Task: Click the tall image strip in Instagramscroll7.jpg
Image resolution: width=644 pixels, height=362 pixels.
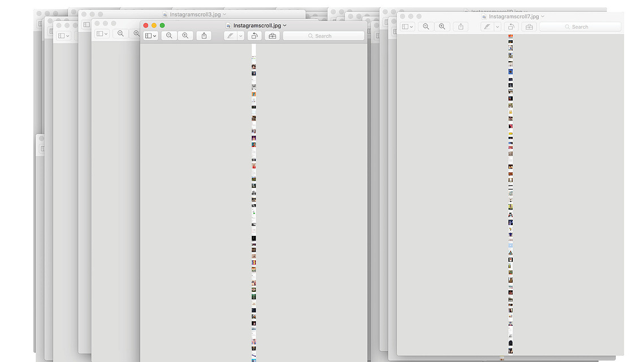Action: (511, 195)
